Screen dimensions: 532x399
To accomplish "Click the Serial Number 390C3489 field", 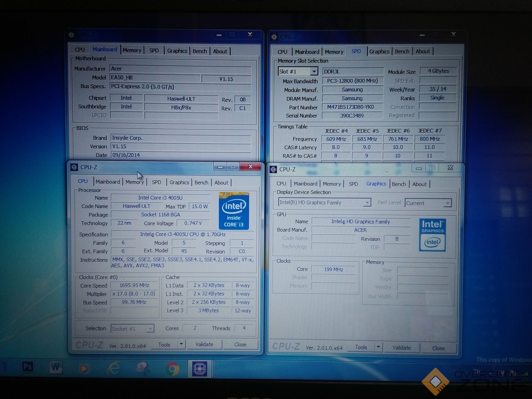I will tap(352, 116).
